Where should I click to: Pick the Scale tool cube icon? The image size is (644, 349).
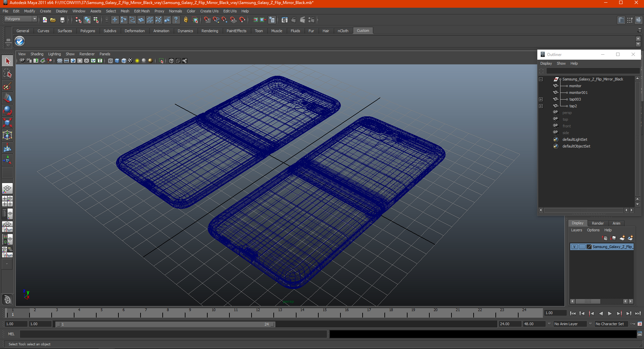pos(7,123)
